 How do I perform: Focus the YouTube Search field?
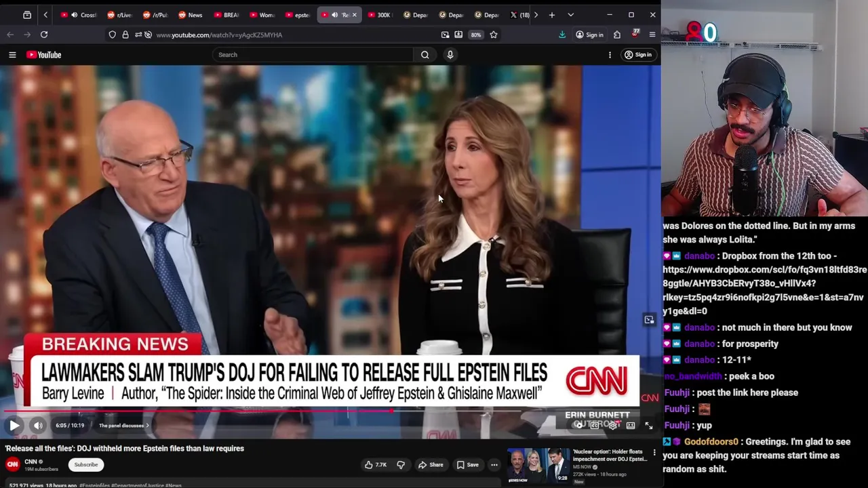tap(312, 55)
